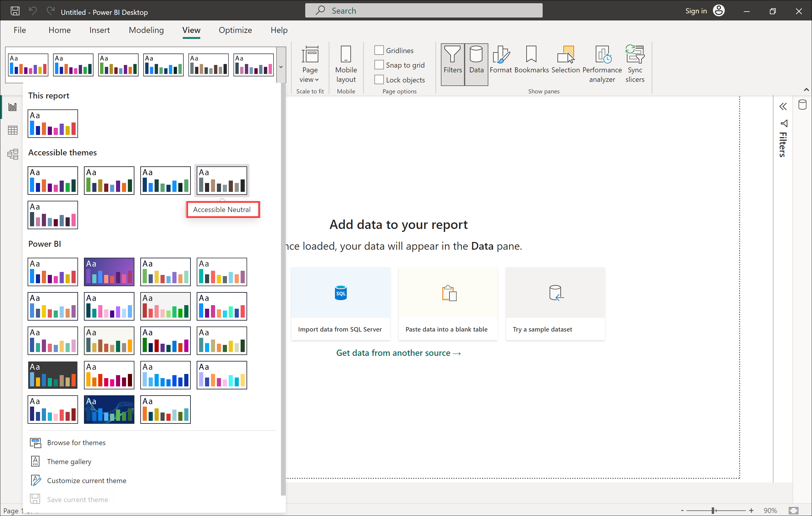This screenshot has width=812, height=516.
Task: Expand the Filters pane with double chevron
Action: pos(783,107)
